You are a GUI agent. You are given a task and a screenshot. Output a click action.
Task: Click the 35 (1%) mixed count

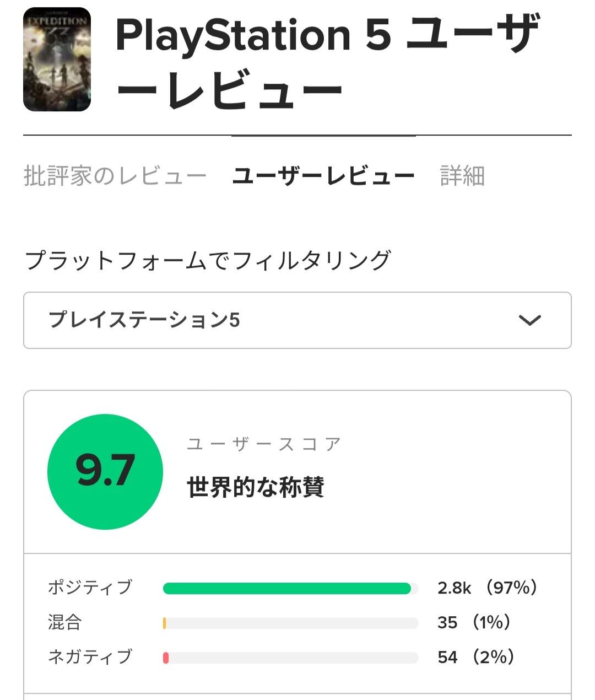pyautogui.click(x=474, y=623)
